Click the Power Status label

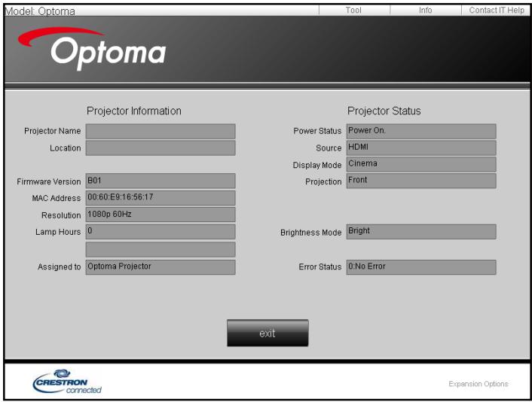click(x=317, y=131)
